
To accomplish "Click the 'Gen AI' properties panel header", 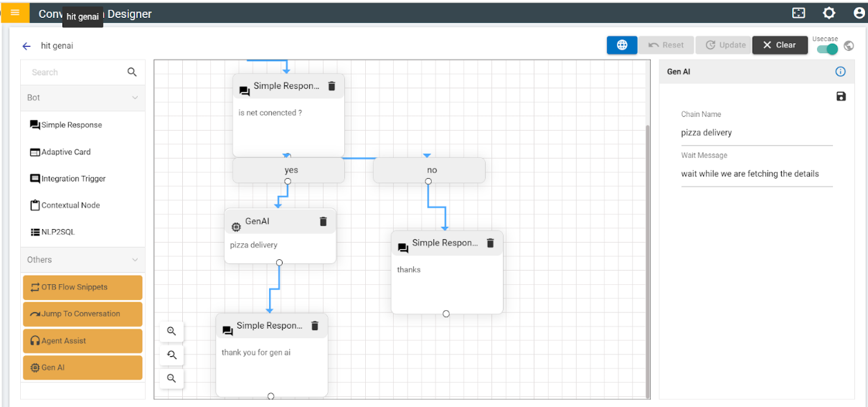I will 757,72.
